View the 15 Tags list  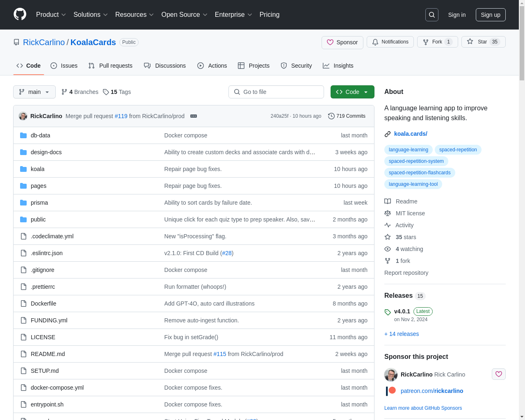tap(117, 92)
